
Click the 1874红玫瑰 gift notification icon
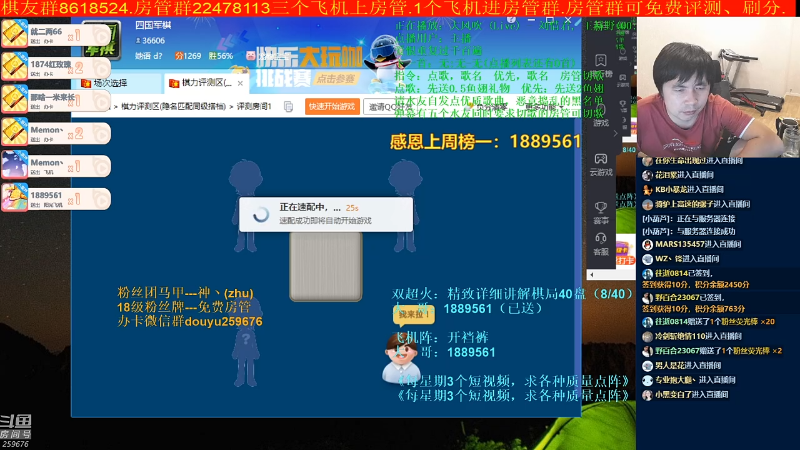coord(14,67)
